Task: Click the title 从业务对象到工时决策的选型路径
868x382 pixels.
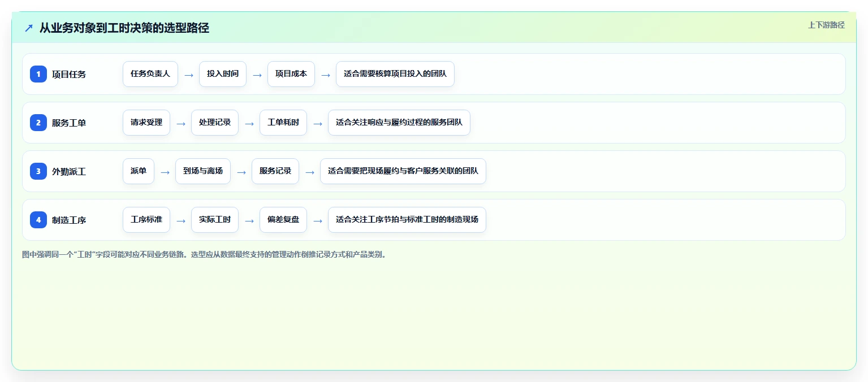Action: pyautogui.click(x=124, y=28)
